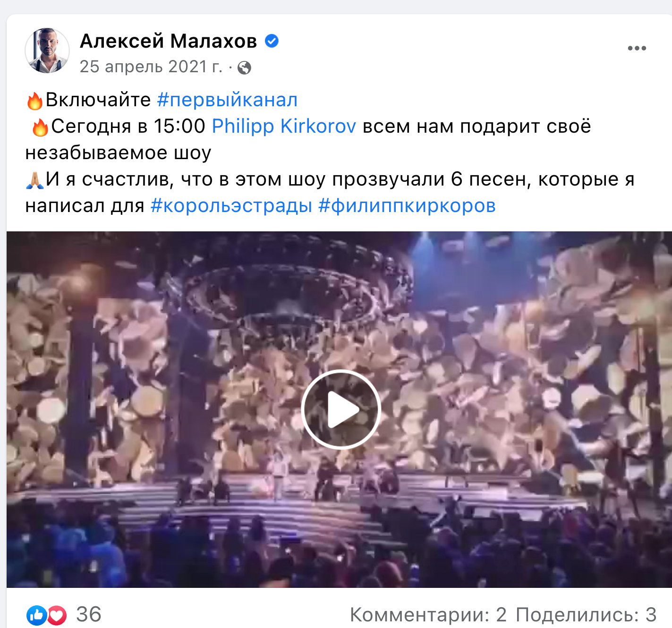The height and width of the screenshot is (628, 672).
Task: Click the blue verified badge next to the name
Action: coord(272,41)
